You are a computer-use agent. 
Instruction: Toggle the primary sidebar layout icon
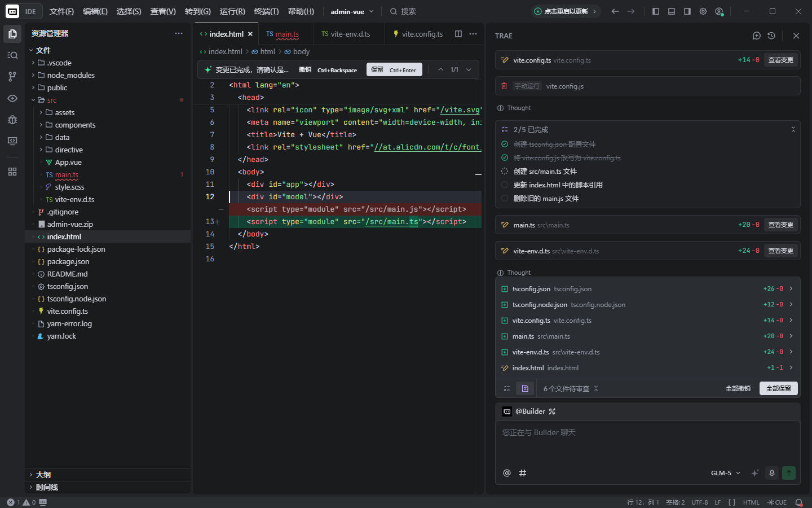click(x=656, y=11)
